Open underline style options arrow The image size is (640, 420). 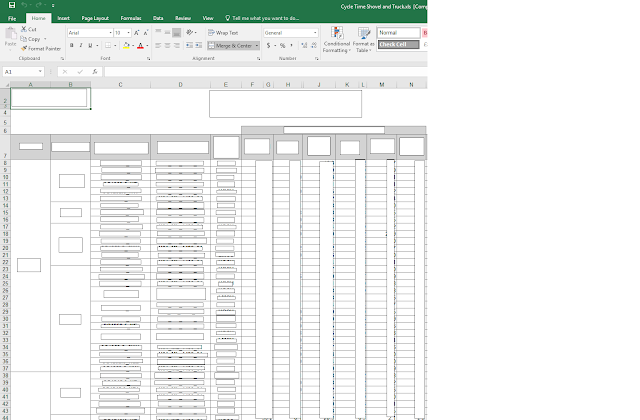coord(97,45)
